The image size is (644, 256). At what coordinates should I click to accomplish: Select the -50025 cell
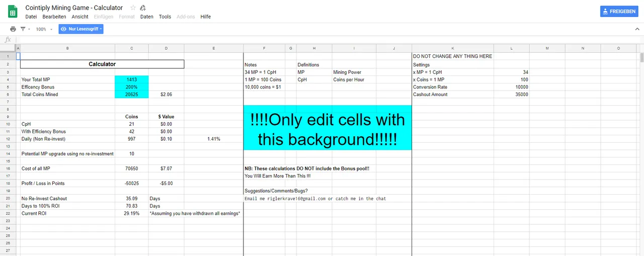(132, 184)
